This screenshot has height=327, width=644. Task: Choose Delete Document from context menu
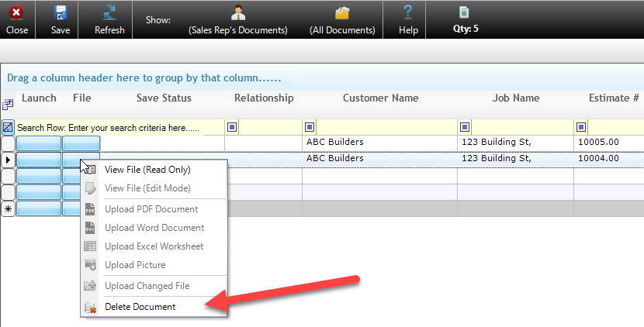click(x=140, y=307)
